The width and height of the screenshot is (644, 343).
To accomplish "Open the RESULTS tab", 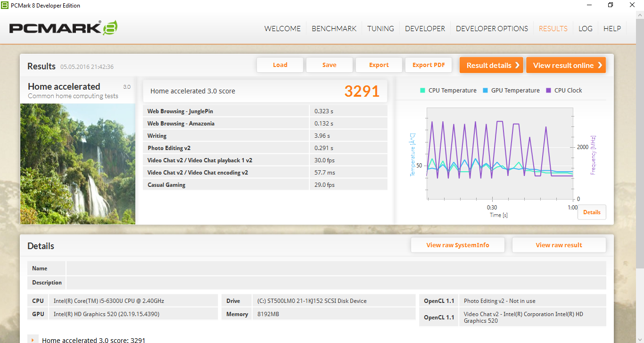I will click(553, 28).
